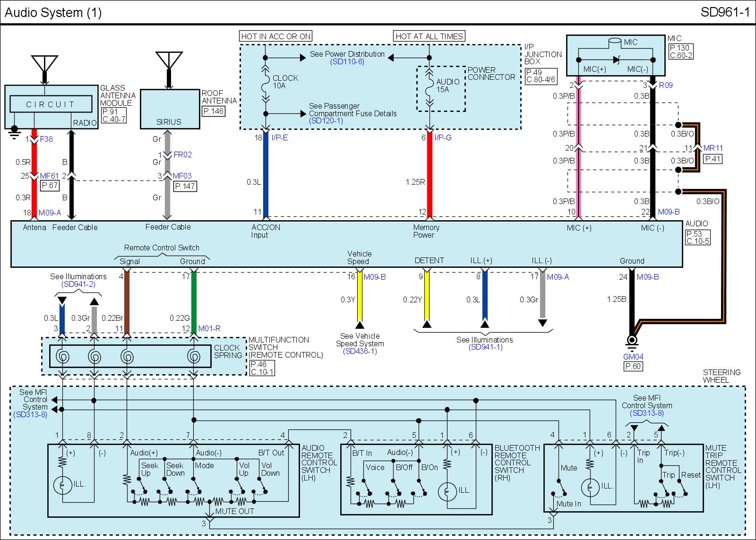Open the SD436-1 vehicle speed system link
Screen dimensions: 756x540
coord(360,351)
